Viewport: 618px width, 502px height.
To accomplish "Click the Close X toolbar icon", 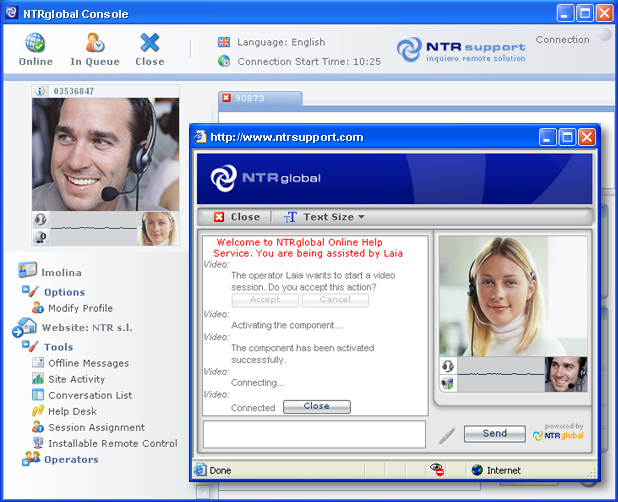I will click(x=150, y=44).
